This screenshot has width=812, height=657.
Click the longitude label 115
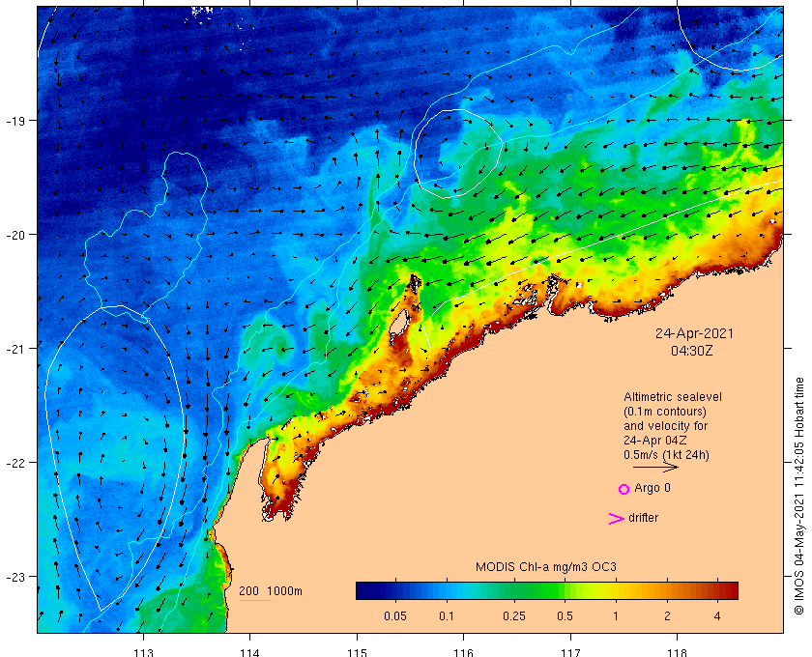(357, 652)
